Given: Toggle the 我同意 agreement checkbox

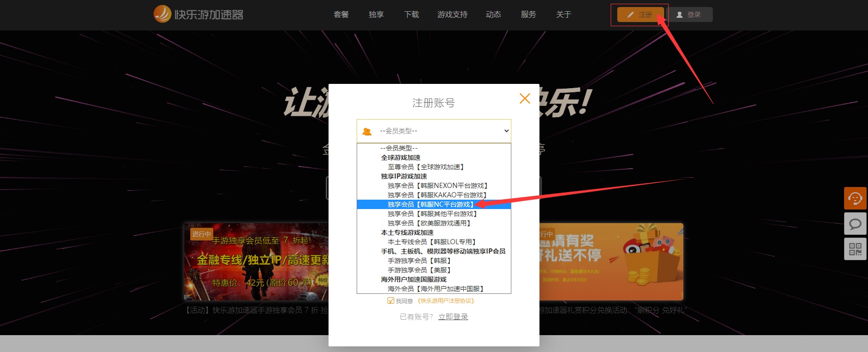Looking at the screenshot, I should [391, 300].
